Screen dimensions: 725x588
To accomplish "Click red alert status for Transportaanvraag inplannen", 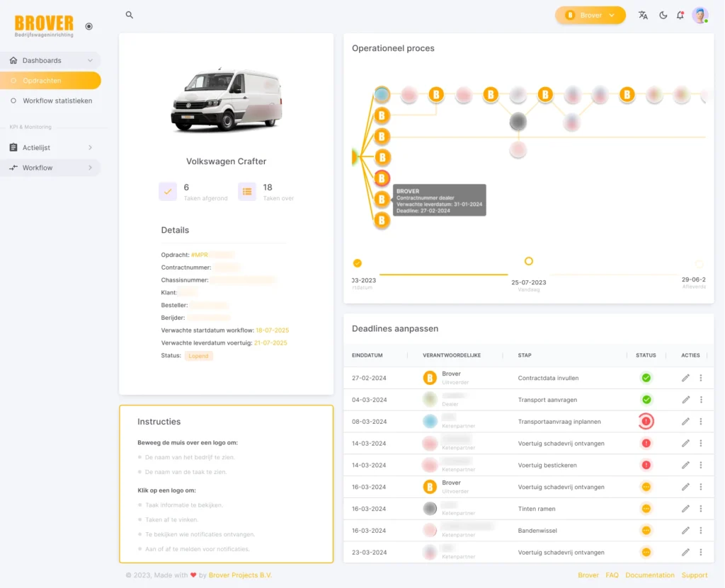I will tap(646, 422).
